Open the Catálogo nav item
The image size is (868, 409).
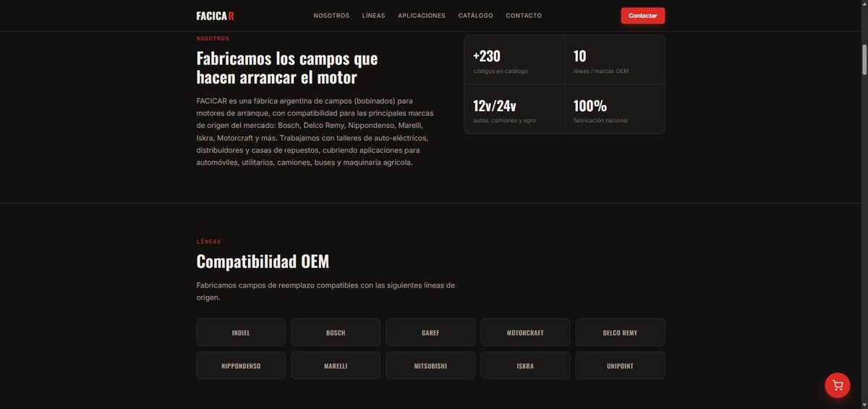click(x=475, y=16)
